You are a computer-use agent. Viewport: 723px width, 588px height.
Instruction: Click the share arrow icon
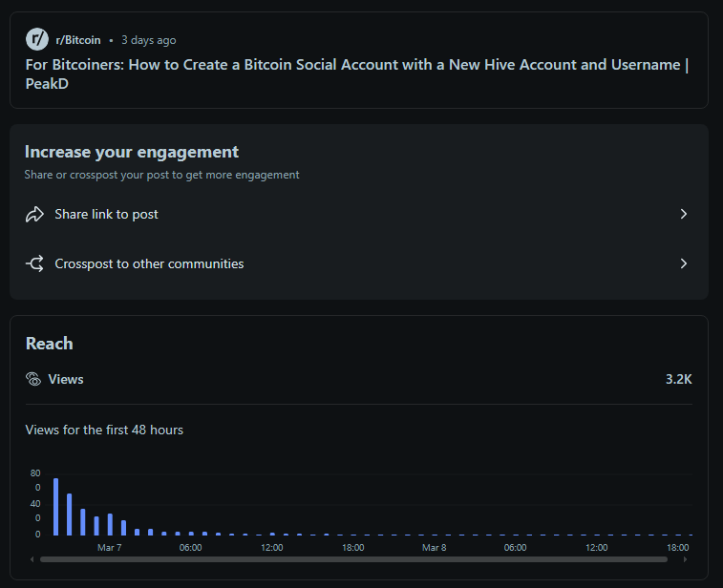point(34,214)
